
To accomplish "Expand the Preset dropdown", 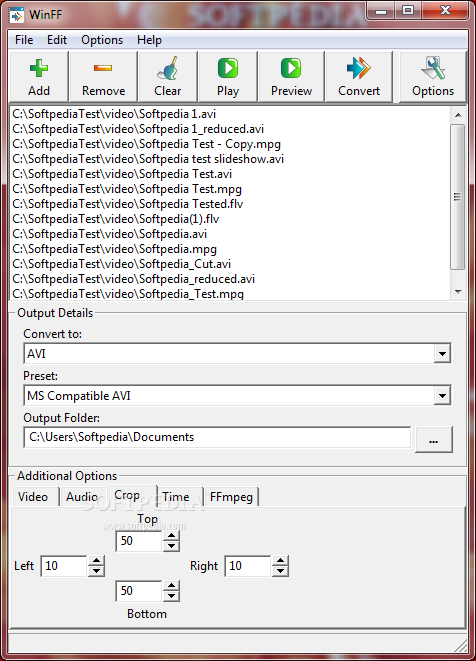I will 442,395.
